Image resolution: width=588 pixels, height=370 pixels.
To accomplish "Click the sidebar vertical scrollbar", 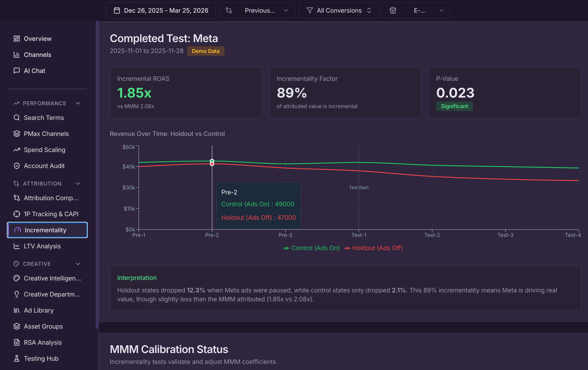I will click(x=97, y=175).
